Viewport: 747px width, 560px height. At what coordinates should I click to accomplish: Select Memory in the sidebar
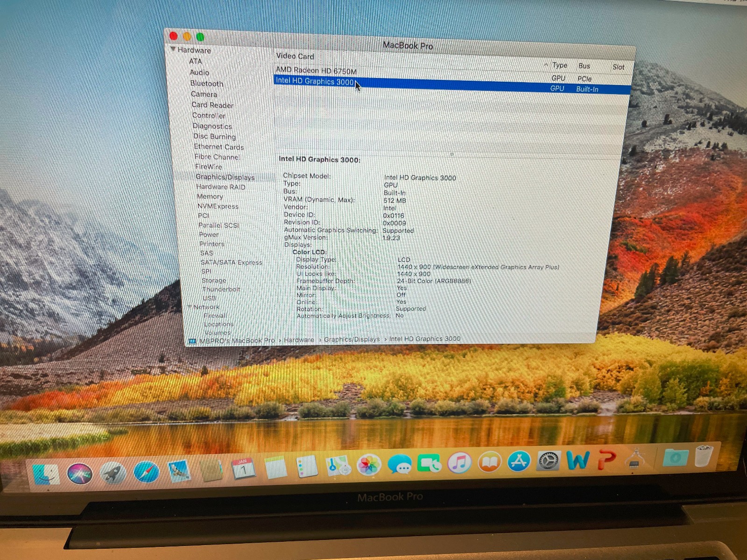(210, 196)
